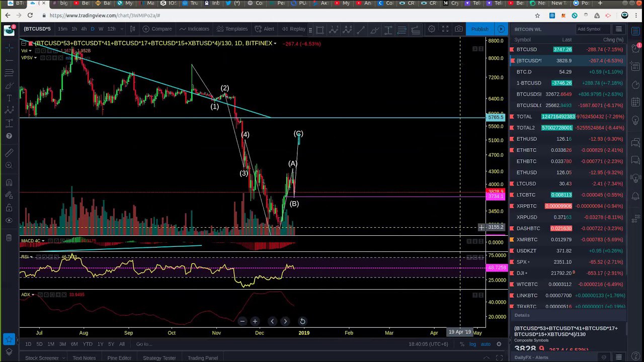Select LTCUSD row in watchlist
644x362 pixels.
[x=567, y=184]
